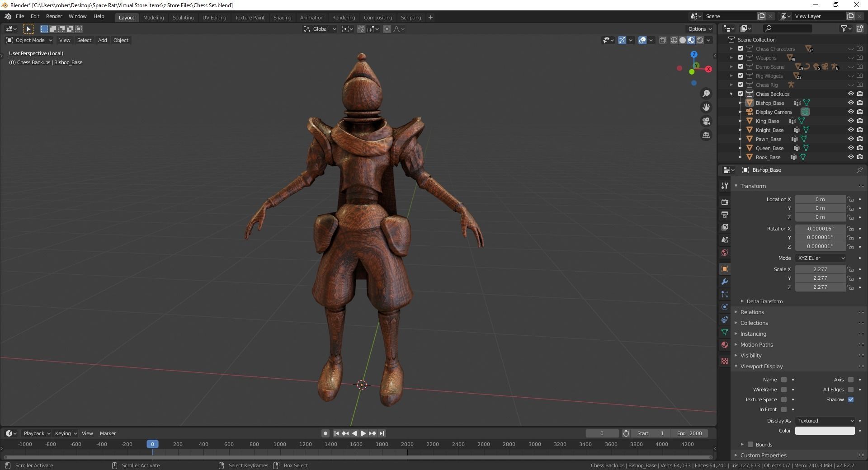Open the Physics properties tab

pos(725,307)
